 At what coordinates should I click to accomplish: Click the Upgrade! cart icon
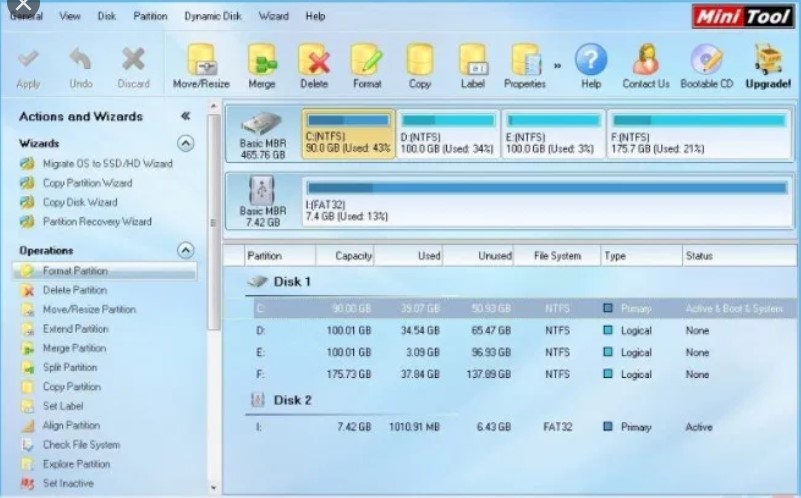[x=768, y=60]
